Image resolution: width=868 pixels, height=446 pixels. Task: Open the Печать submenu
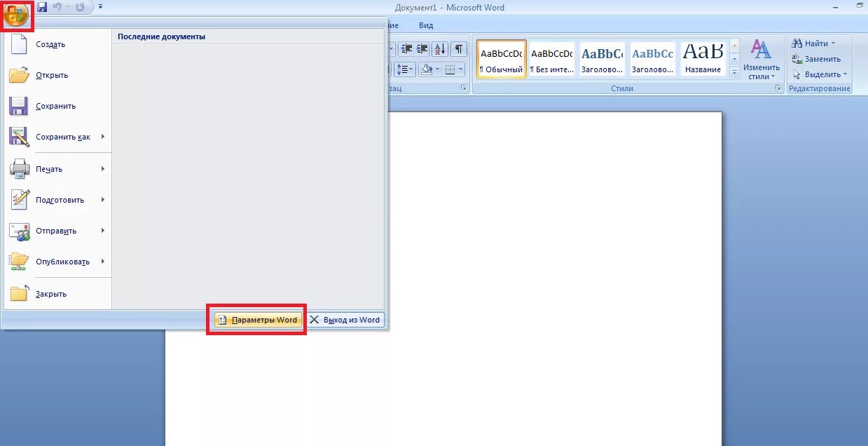57,169
